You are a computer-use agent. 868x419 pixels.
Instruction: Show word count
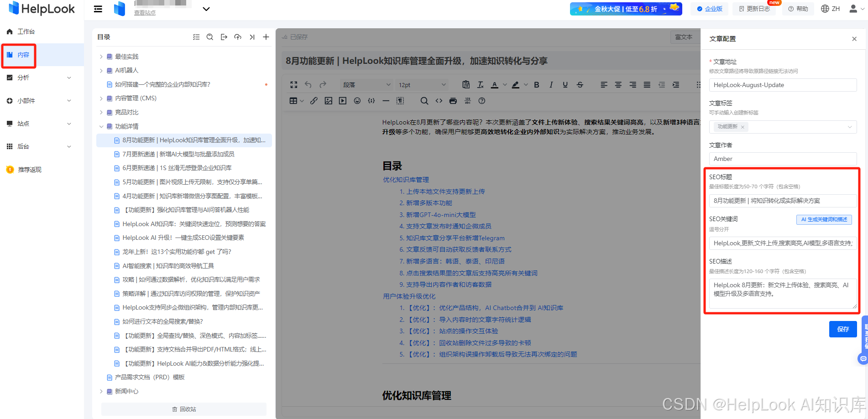pos(468,101)
